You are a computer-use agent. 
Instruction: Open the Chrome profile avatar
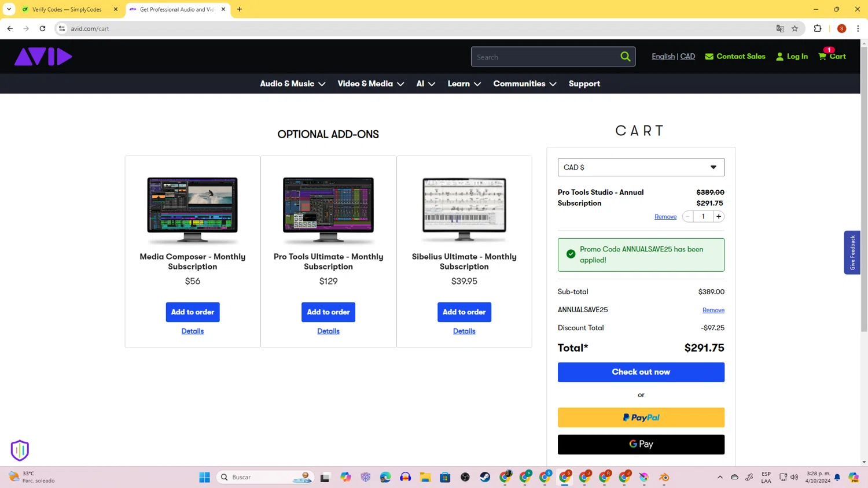tap(841, 28)
